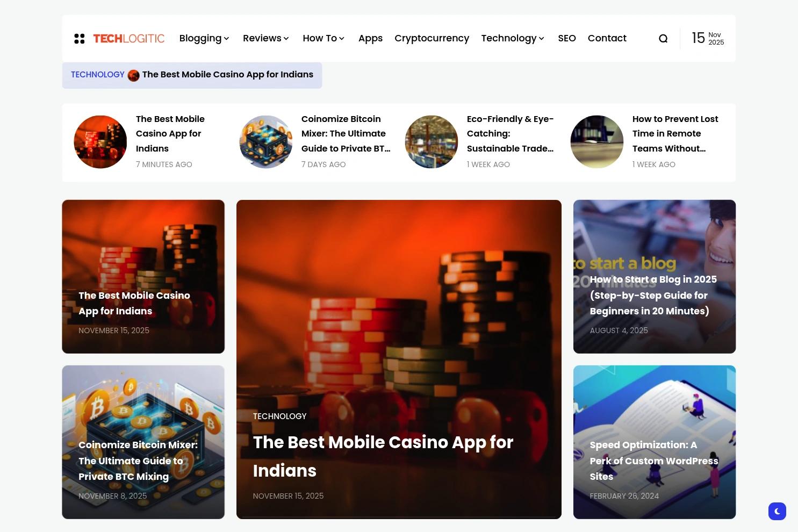Expand the How To dropdown

(323, 38)
